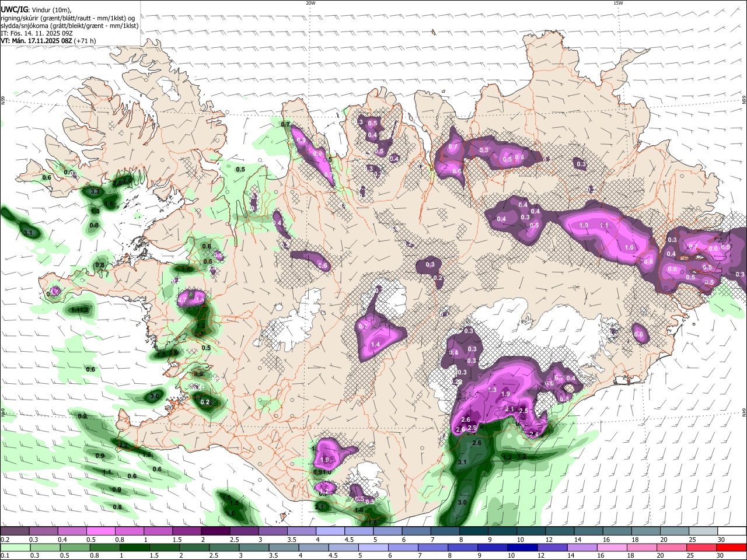The height and width of the screenshot is (560, 747).
Task: Click the 4 lavender swatch in the top legend row
Action: tap(330, 531)
